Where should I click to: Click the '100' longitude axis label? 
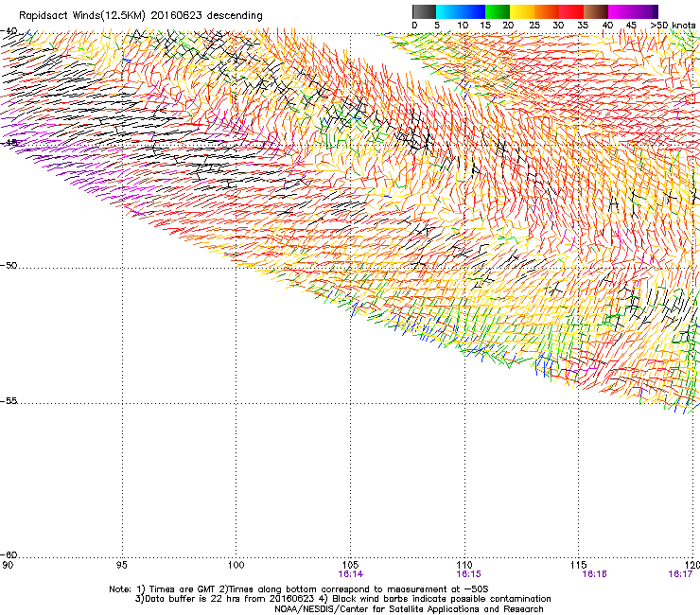tap(236, 565)
